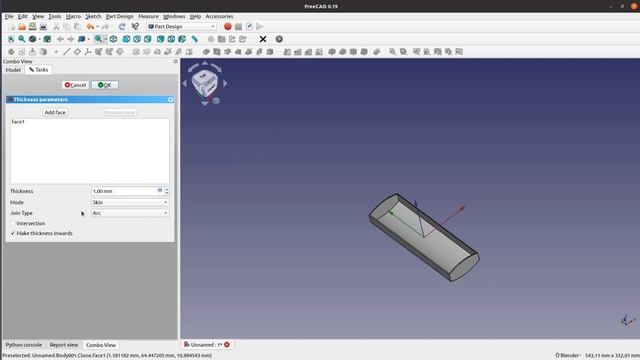The width and height of the screenshot is (640, 360).
Task: Click the Combo View bottom tab
Action: [101, 345]
